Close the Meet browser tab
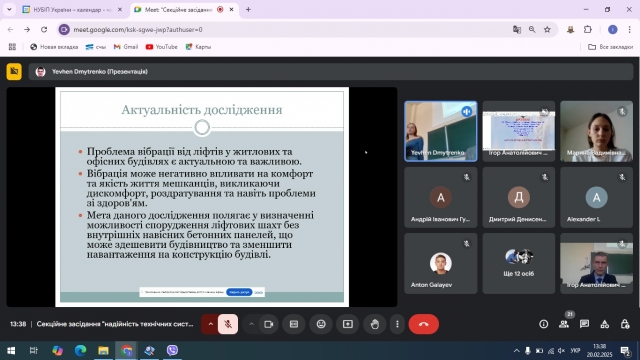This screenshot has height=360, width=640. [231, 9]
